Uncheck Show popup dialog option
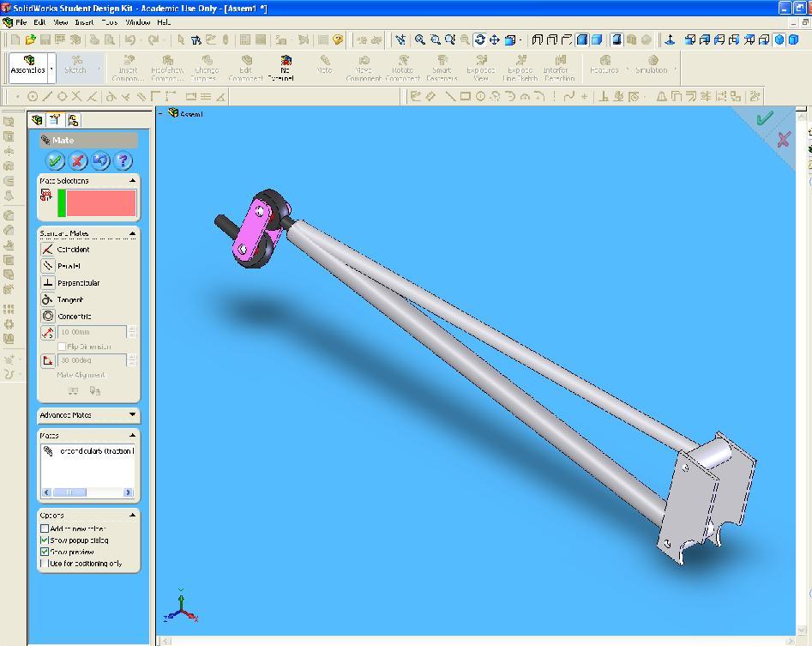Viewport: 812px width, 646px height. click(45, 541)
